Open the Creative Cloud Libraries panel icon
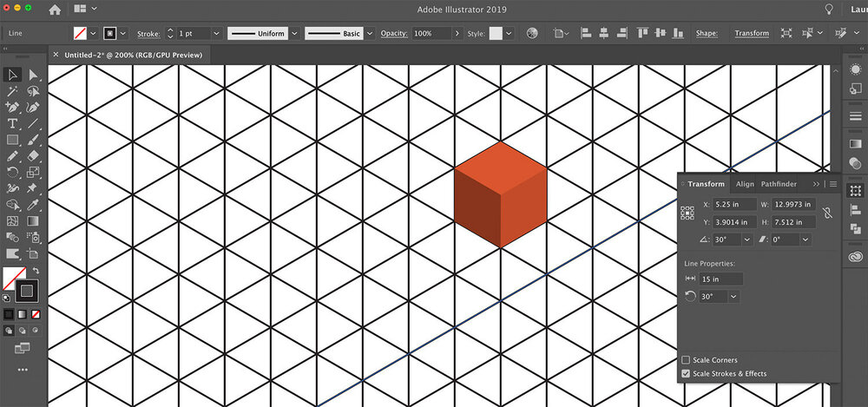The image size is (868, 407). 855,257
